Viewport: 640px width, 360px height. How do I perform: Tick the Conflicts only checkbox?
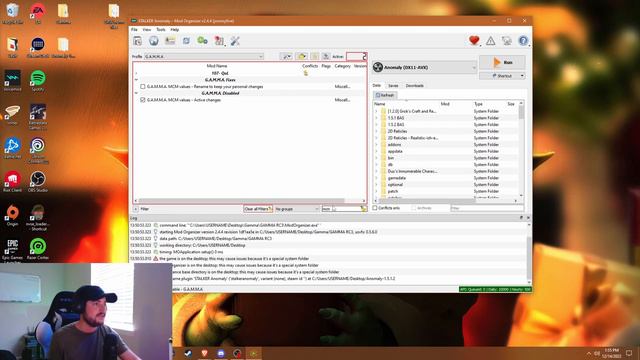[x=375, y=208]
